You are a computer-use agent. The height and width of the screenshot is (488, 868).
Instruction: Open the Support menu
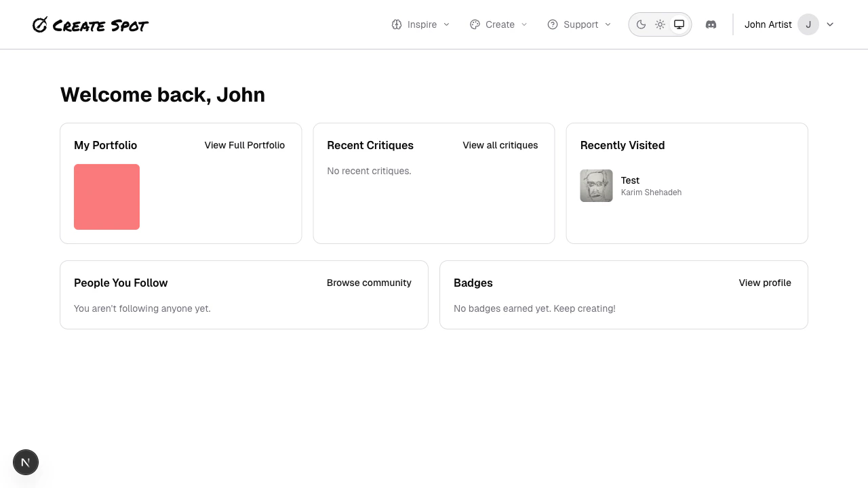tap(579, 24)
